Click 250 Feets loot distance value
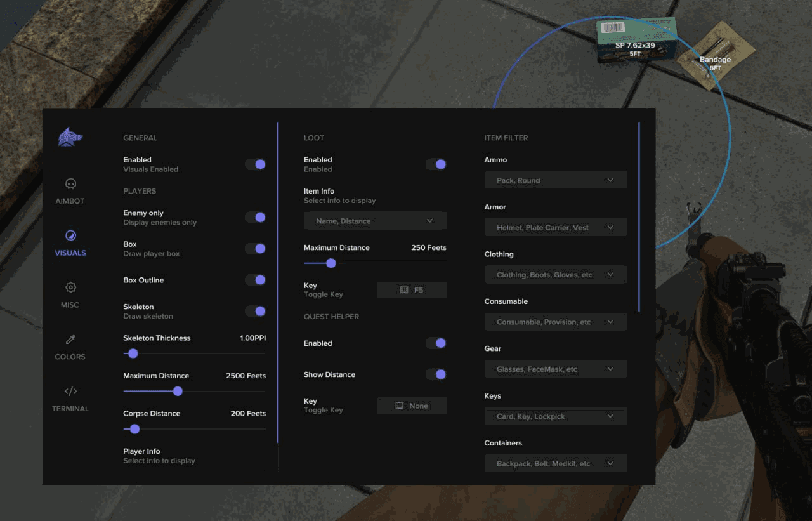The image size is (812, 521). [429, 247]
